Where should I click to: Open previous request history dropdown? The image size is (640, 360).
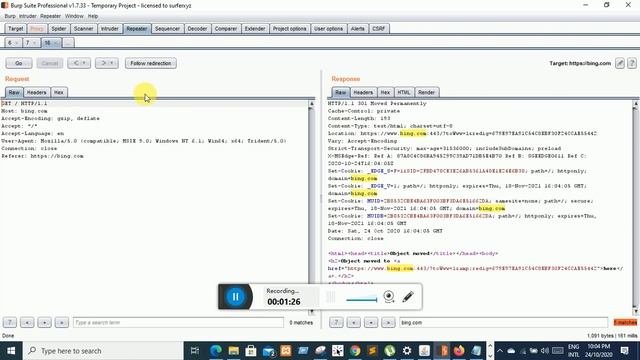[79, 63]
